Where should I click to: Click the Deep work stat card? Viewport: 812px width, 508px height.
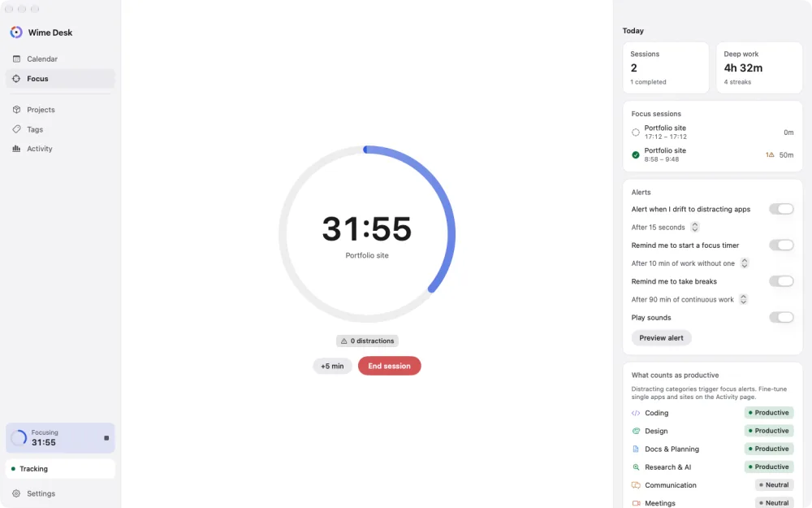click(759, 68)
